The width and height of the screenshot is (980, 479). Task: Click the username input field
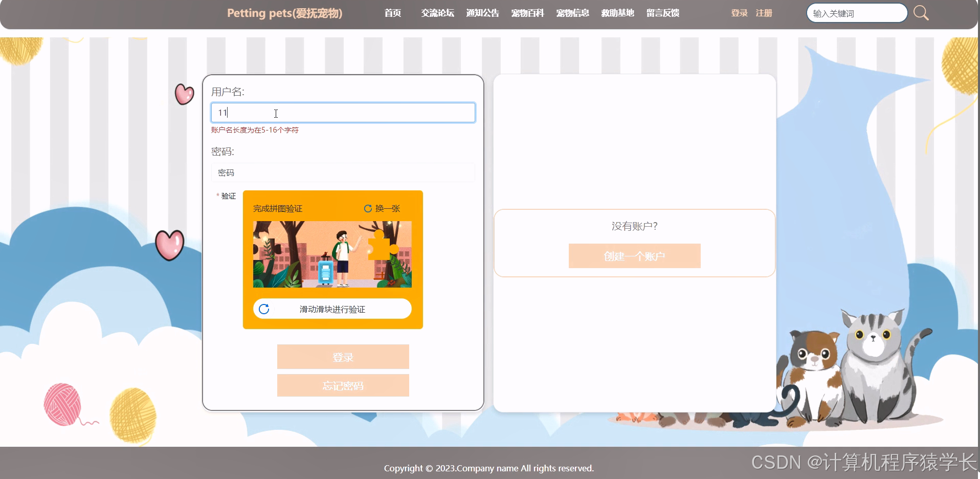pyautogui.click(x=343, y=113)
